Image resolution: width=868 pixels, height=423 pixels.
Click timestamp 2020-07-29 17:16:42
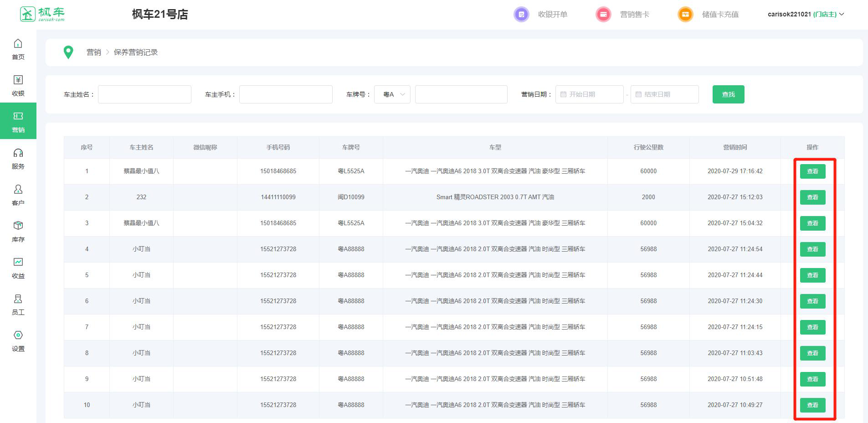click(735, 171)
